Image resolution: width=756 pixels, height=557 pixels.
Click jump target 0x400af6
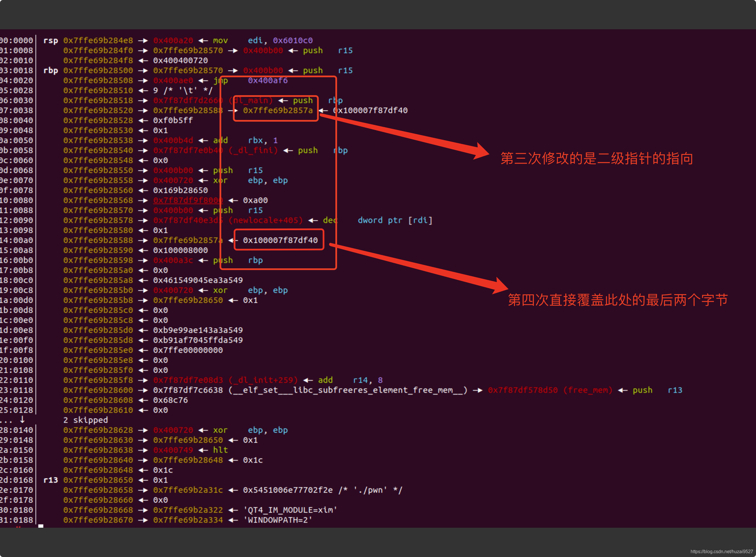(268, 81)
